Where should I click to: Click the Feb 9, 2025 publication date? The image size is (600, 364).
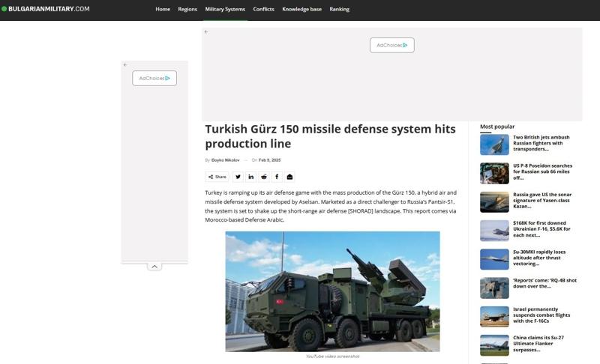pos(269,160)
